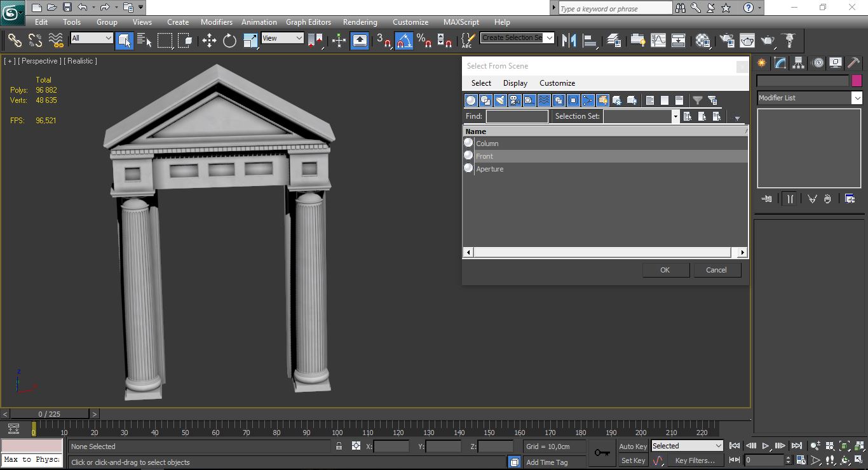Expand quick access toolbar customize arrow
The image size is (868, 470).
click(141, 8)
